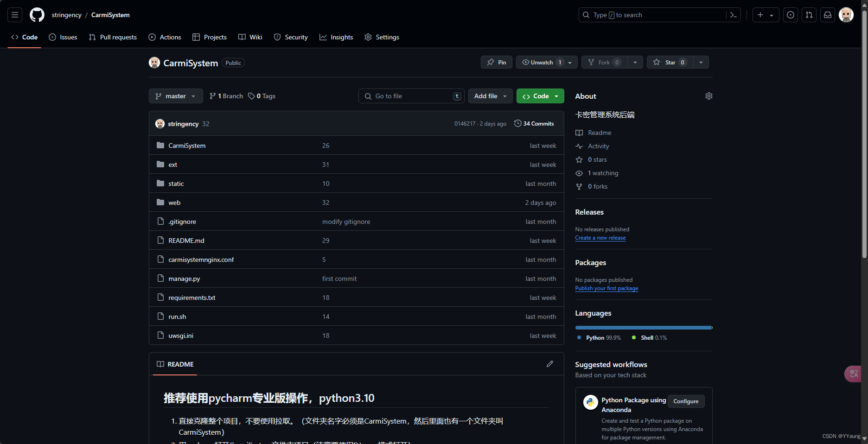Expand the master branch dropdown
The height and width of the screenshot is (444, 868).
click(176, 96)
